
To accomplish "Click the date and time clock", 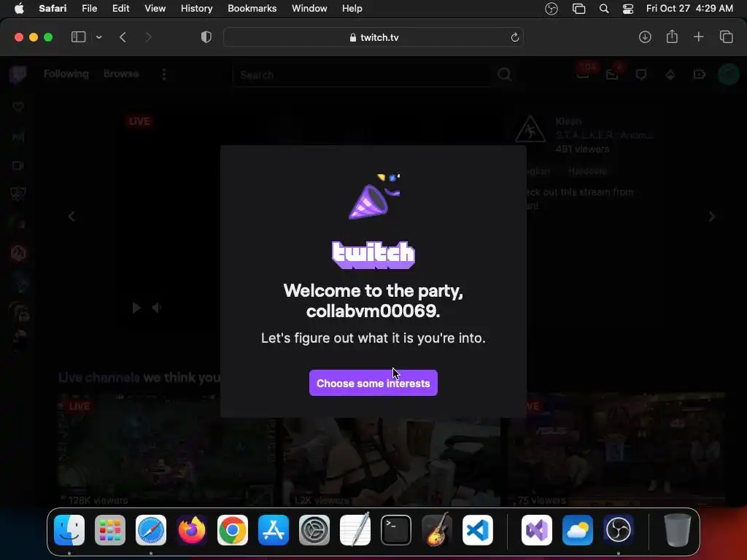I will coord(689,9).
